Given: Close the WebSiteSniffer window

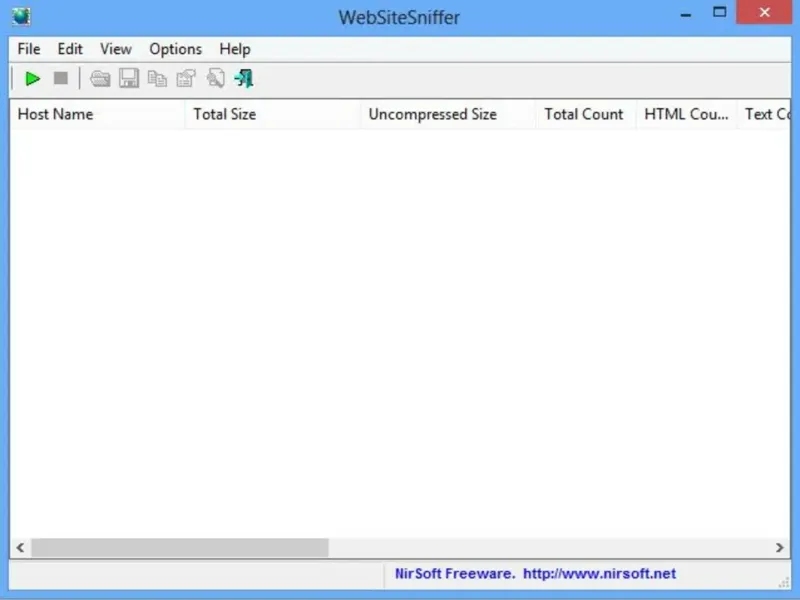Looking at the screenshot, I should pos(764,12).
